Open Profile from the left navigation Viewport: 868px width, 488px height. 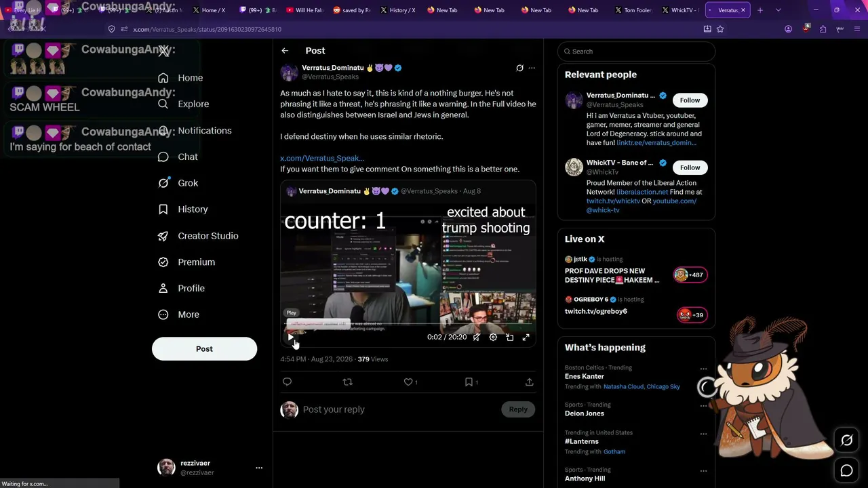click(x=181, y=289)
